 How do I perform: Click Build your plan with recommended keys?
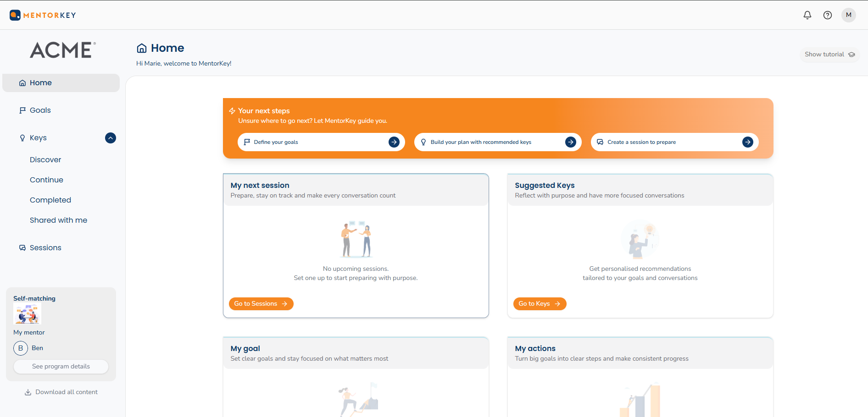(498, 142)
